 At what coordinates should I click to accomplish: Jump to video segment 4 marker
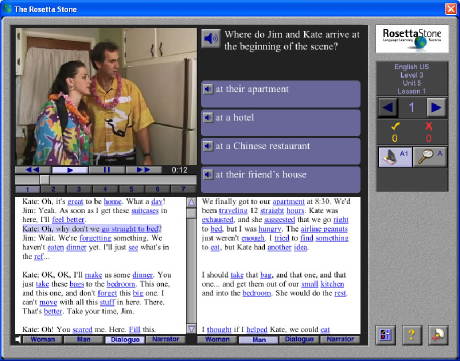pos(105,189)
